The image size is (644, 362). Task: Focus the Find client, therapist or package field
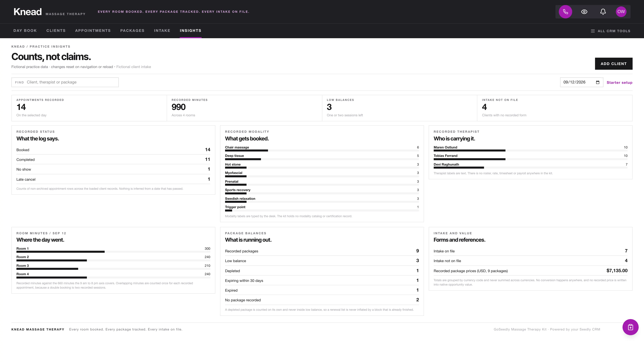pos(65,82)
